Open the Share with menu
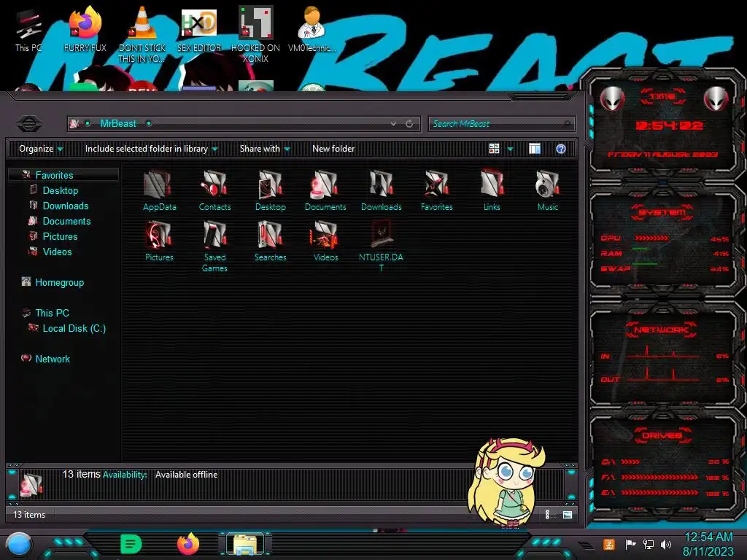The height and width of the screenshot is (560, 747). coord(264,149)
